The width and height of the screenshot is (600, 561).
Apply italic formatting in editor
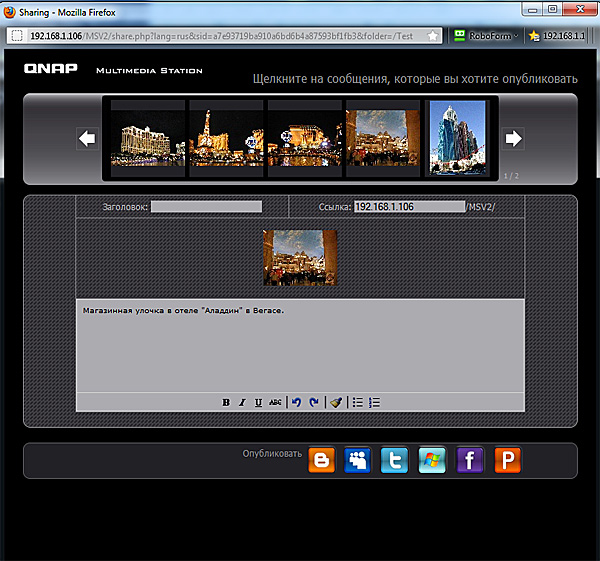(242, 402)
